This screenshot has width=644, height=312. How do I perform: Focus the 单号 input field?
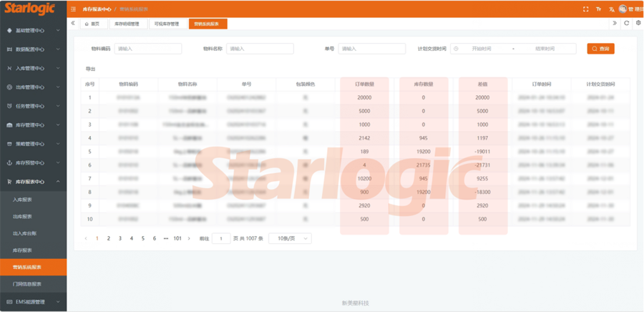372,49
